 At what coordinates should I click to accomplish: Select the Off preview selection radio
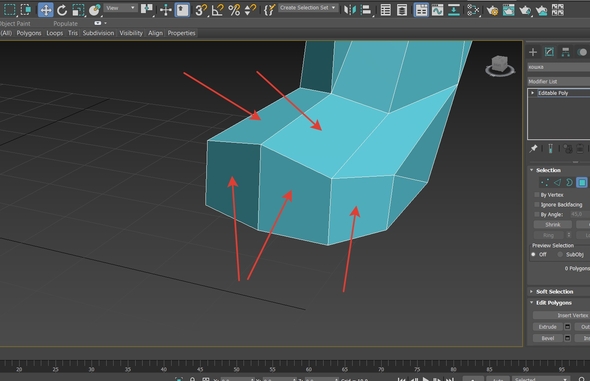coord(533,255)
